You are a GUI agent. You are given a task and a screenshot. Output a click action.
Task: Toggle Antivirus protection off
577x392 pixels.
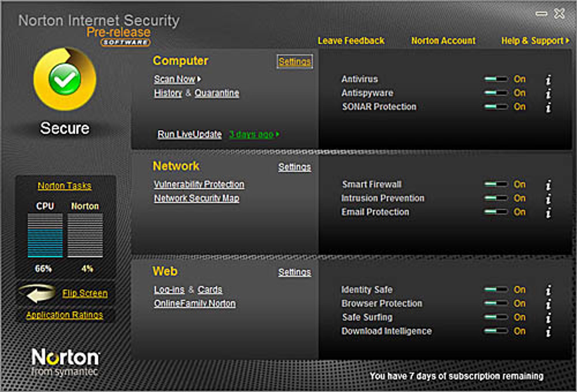pyautogui.click(x=496, y=79)
